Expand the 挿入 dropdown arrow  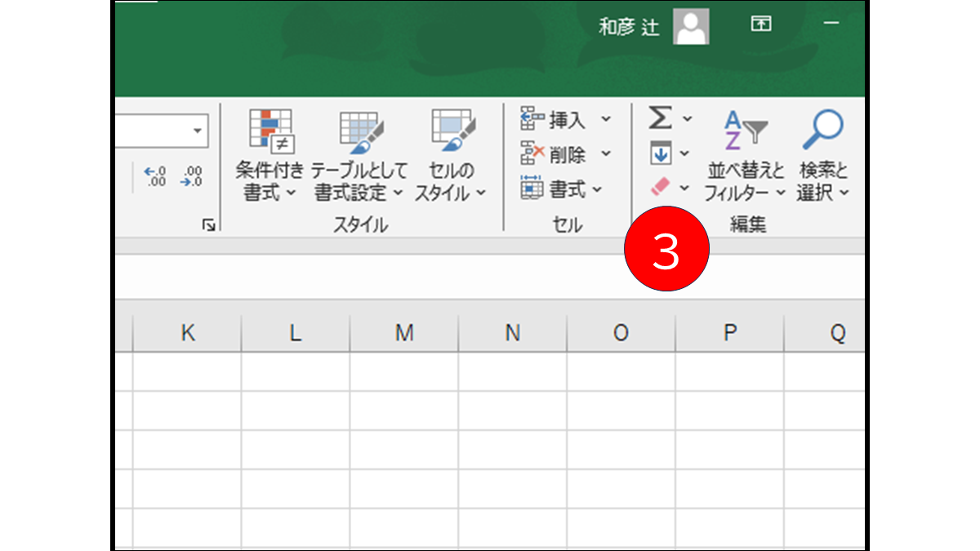click(x=604, y=120)
